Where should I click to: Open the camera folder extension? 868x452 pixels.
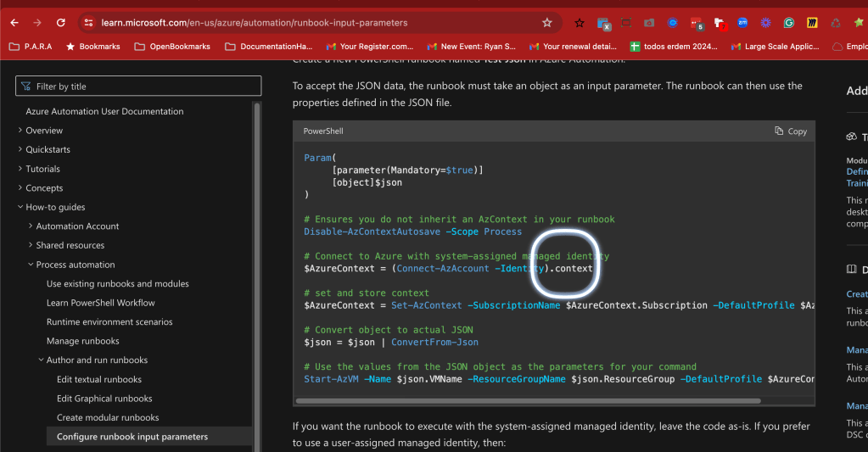pos(649,23)
